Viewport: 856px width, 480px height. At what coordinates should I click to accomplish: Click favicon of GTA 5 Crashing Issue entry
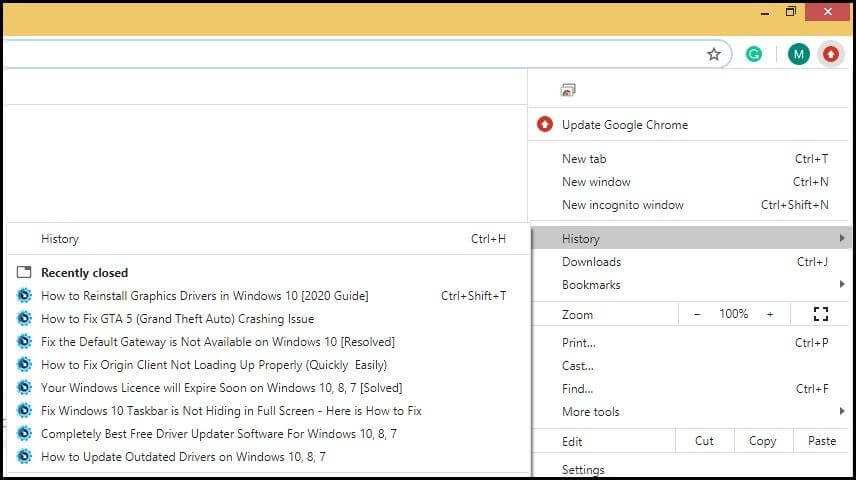[24, 318]
